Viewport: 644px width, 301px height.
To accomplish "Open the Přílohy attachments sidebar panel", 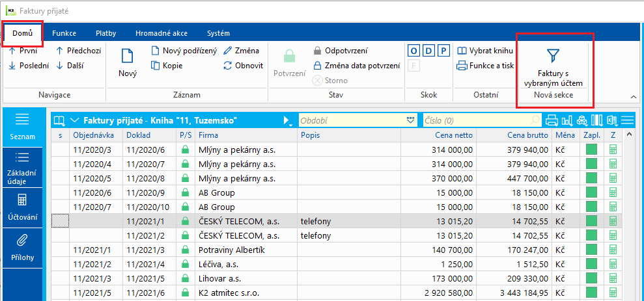I will coord(22,248).
